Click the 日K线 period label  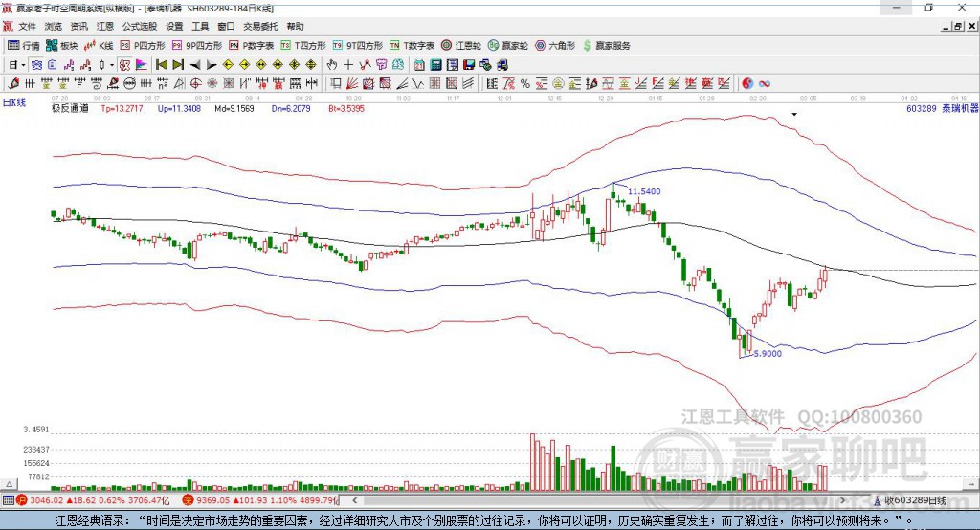pyautogui.click(x=13, y=102)
